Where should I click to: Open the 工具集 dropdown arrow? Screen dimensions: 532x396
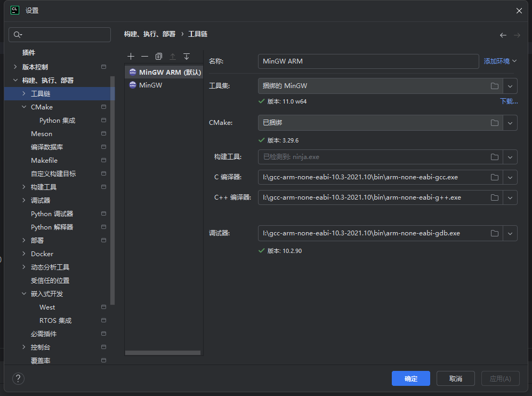coord(510,86)
